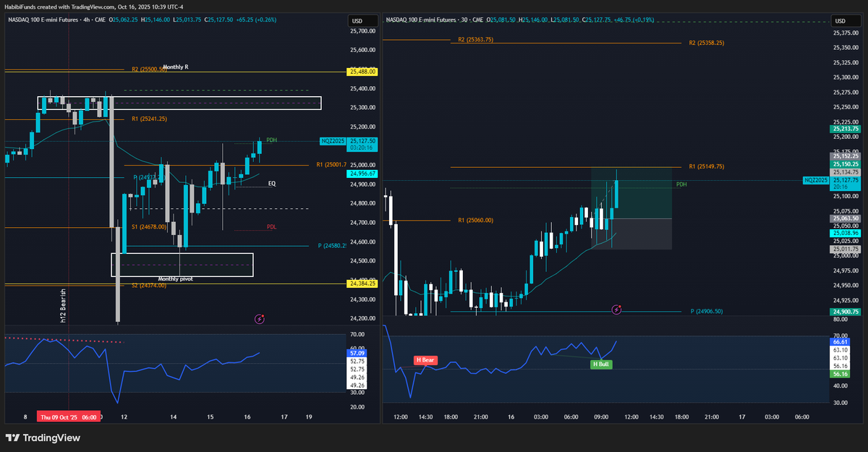868x452 pixels.
Task: Click the blue 66.61 RSI value label
Action: click(x=839, y=341)
